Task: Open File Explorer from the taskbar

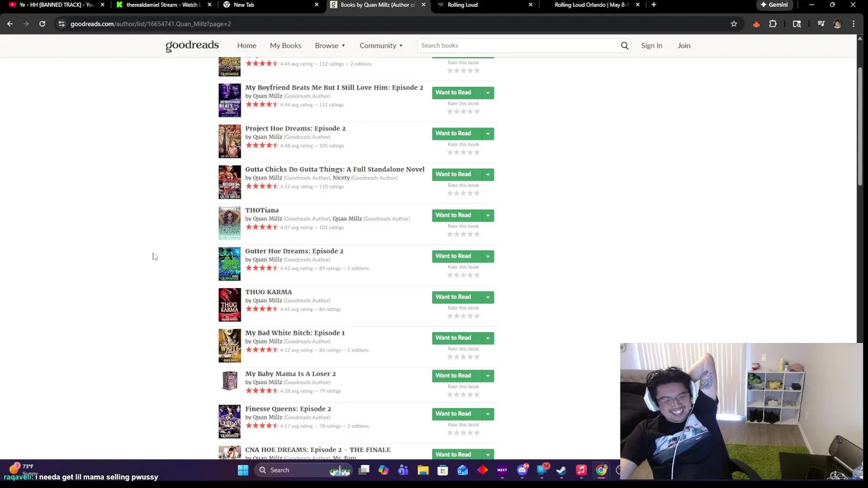Action: click(423, 470)
